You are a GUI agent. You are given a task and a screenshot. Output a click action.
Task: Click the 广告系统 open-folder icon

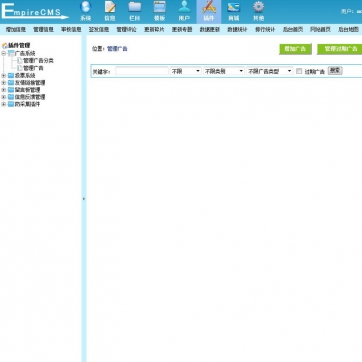coord(11,53)
